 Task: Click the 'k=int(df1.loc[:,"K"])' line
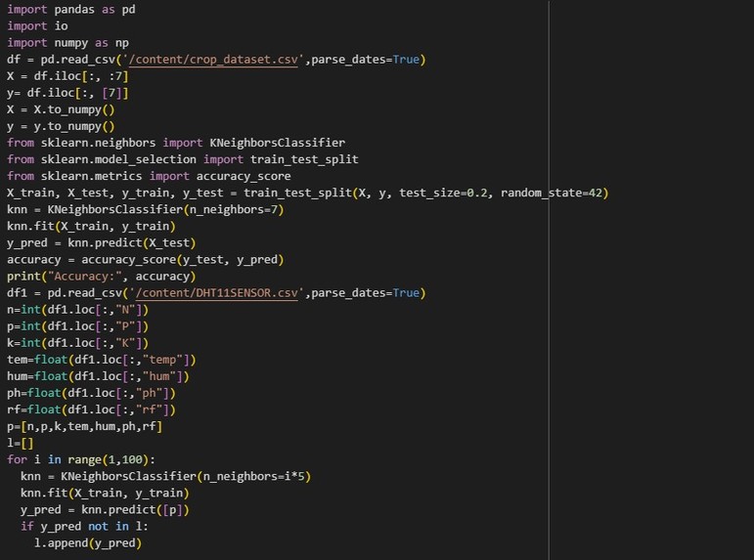(x=78, y=343)
